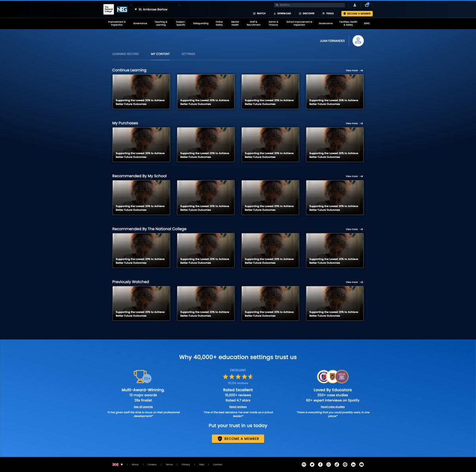Click Become a Member button in header
The image size is (476, 472).
[x=357, y=13]
